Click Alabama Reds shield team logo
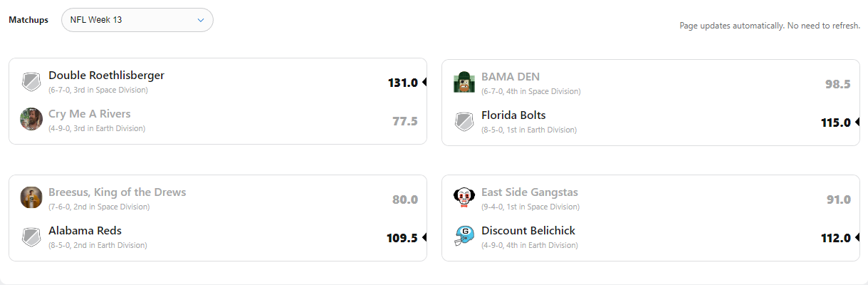This screenshot has width=868, height=285. (31, 237)
